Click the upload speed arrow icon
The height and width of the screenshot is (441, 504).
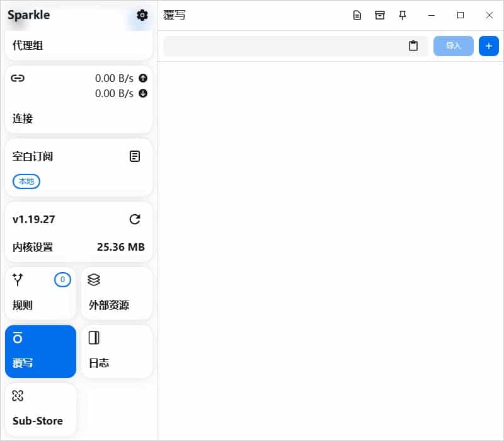click(x=143, y=78)
